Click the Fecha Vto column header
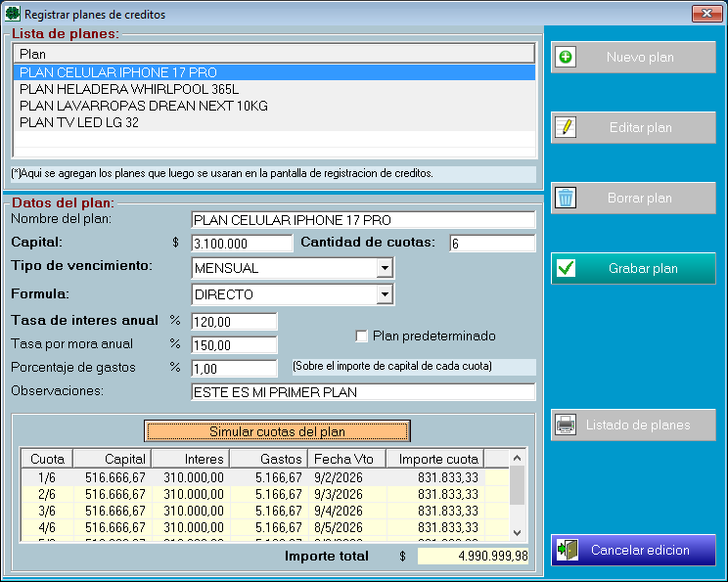Viewport: 728px width, 582px height. [x=345, y=459]
